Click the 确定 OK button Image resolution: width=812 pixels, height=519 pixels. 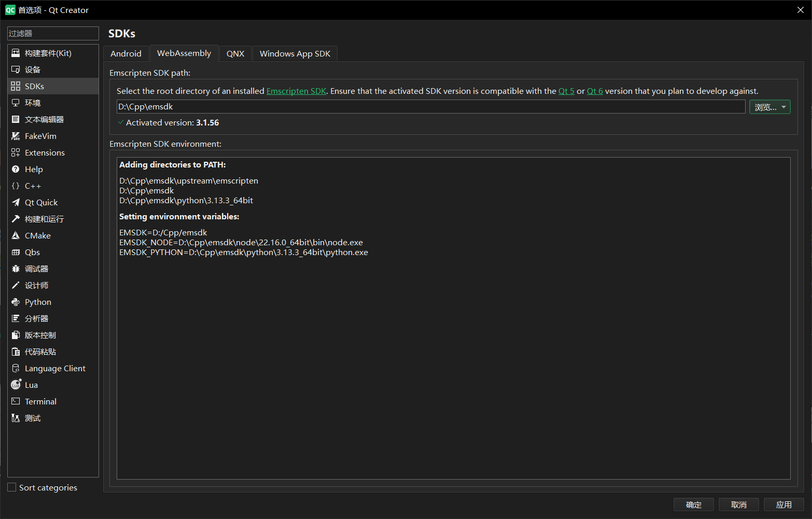click(694, 504)
